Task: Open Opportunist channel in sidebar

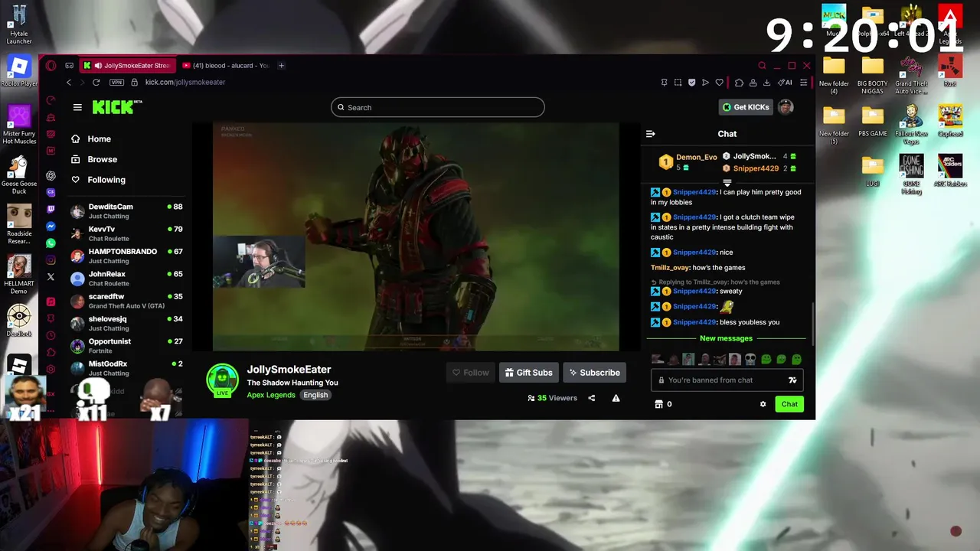Action: (x=127, y=346)
